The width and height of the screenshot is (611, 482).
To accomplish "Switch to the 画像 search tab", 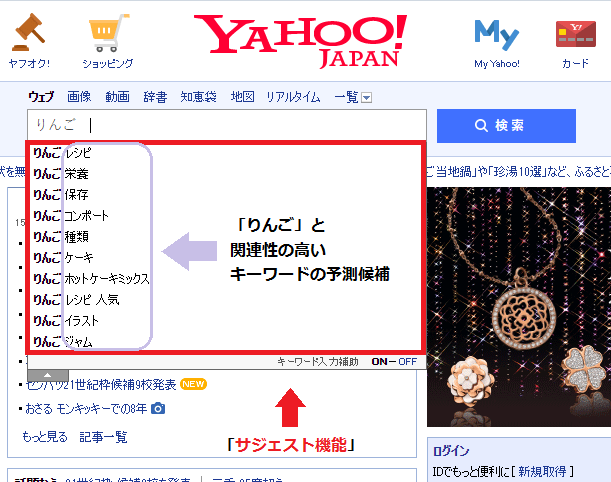I will [79, 96].
